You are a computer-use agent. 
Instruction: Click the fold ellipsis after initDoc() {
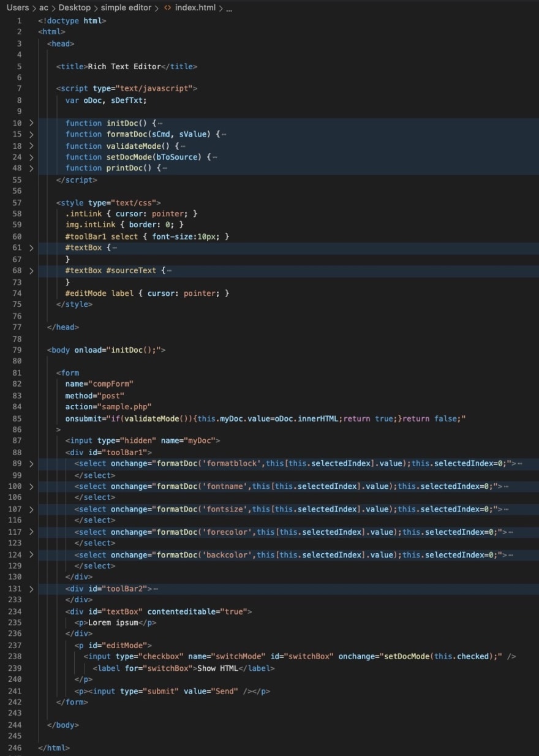click(160, 123)
